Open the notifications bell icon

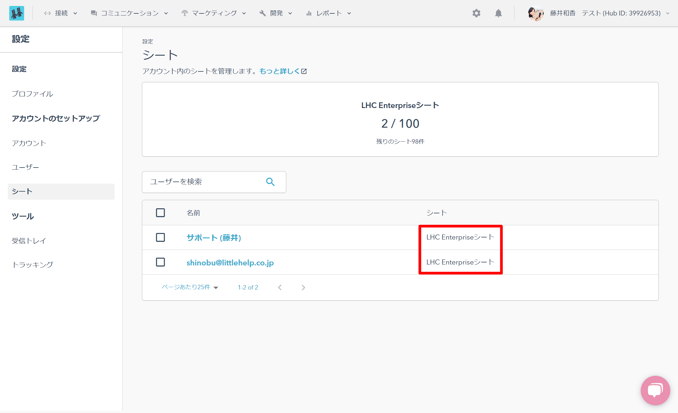click(498, 14)
